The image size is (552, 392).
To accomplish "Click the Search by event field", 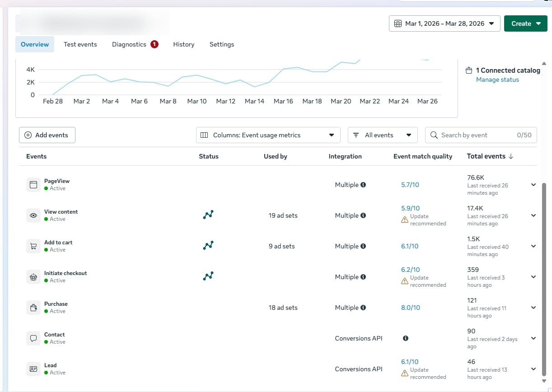I will [x=481, y=135].
